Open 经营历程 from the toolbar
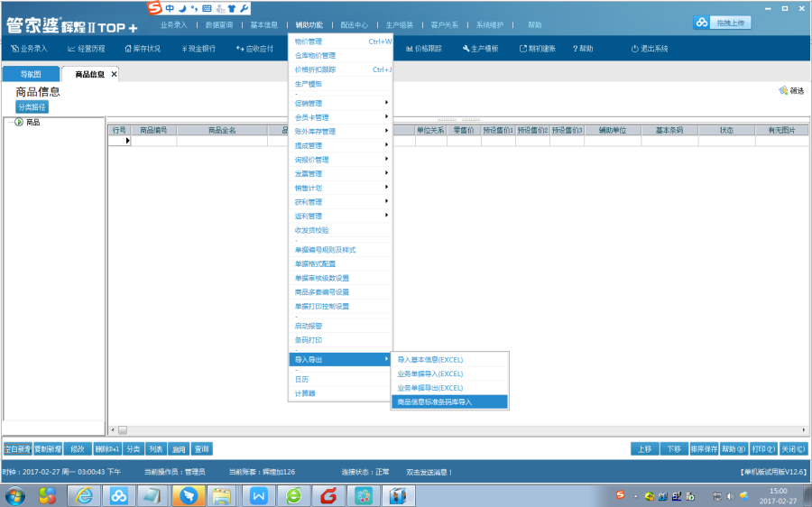 pos(87,48)
